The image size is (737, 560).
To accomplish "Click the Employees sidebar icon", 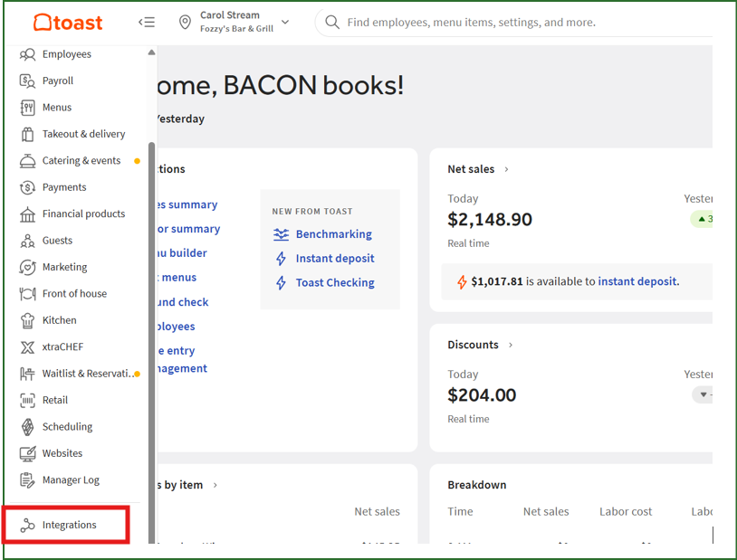I will point(27,54).
